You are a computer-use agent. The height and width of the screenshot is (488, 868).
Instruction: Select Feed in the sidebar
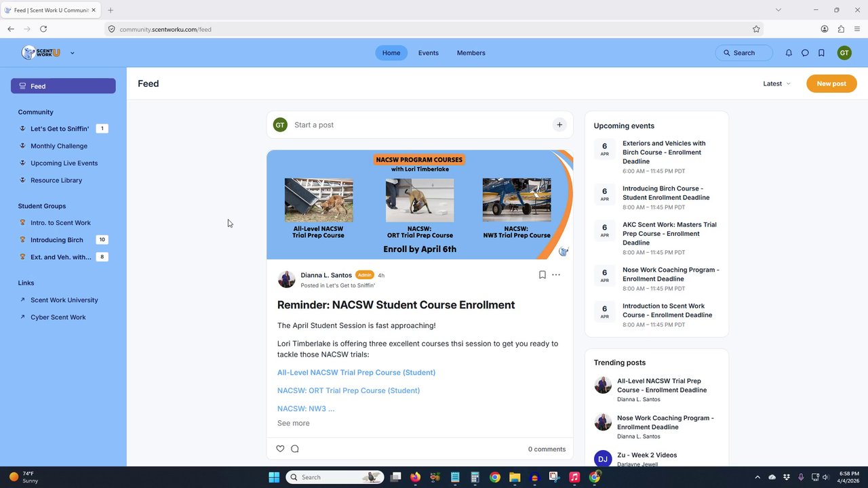pos(63,86)
